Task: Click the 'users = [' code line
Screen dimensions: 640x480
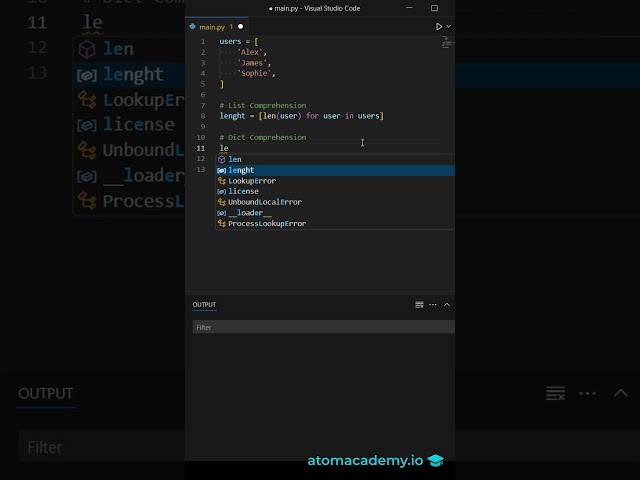Action: [239, 42]
